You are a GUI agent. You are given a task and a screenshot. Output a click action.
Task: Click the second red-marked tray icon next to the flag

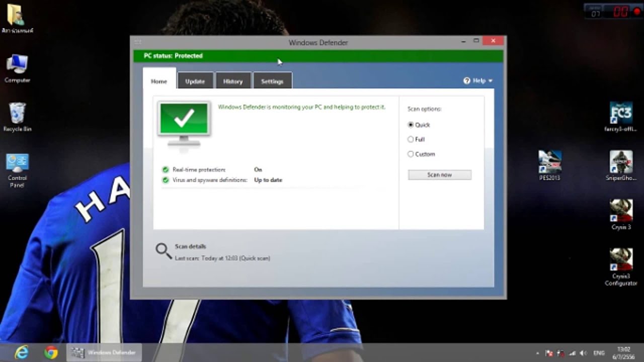tap(561, 353)
